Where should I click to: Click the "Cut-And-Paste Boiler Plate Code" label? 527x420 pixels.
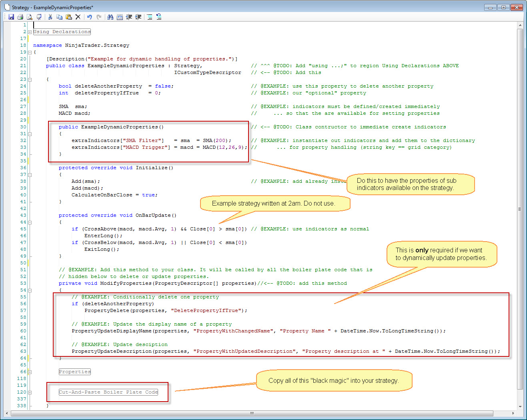coord(108,392)
